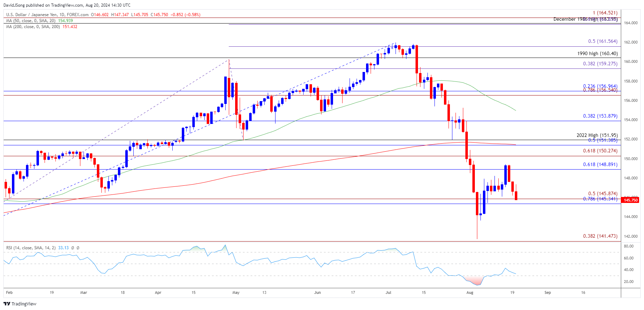Click 156.000 on the price axis
644x310 pixels.
631,100
